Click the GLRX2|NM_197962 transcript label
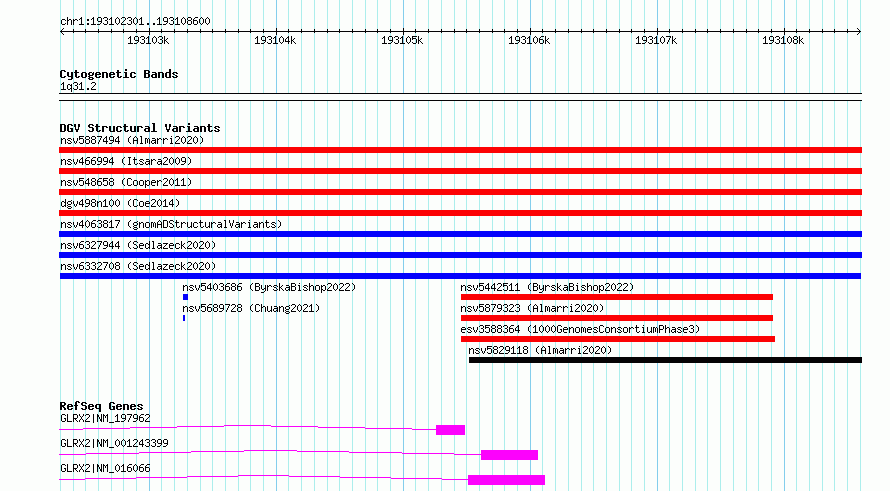890x491 pixels. pyautogui.click(x=105, y=418)
